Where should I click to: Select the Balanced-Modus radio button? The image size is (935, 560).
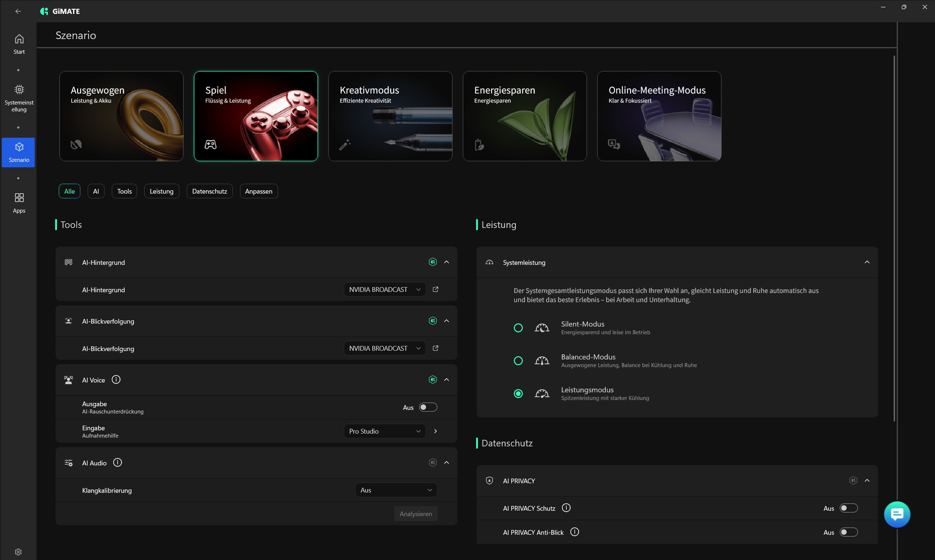[x=518, y=361]
